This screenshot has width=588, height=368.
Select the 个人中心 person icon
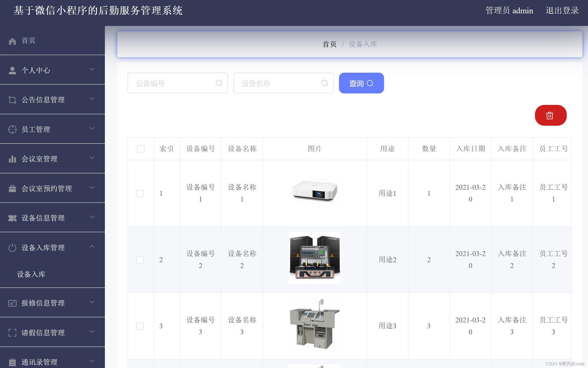[x=12, y=70]
